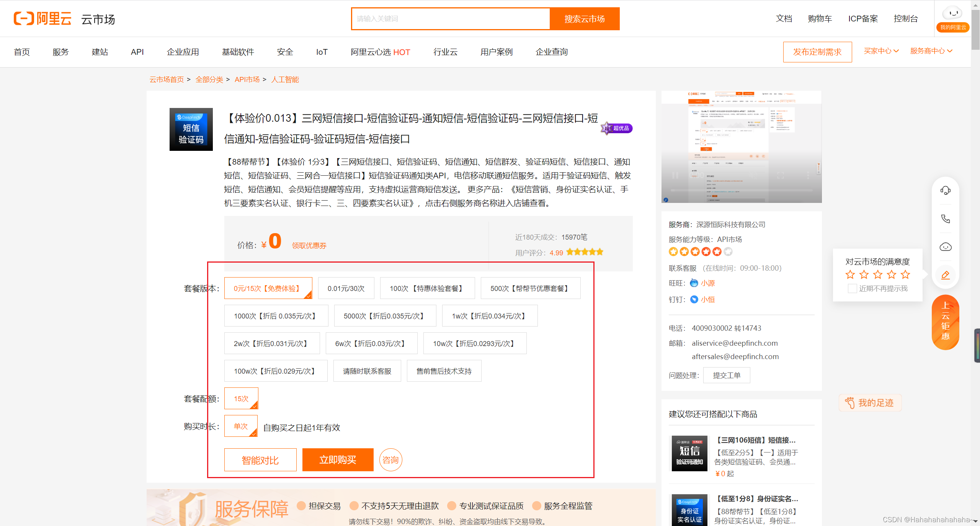
Task: Click the Wangwang contact icon for 小源
Action: point(694,283)
